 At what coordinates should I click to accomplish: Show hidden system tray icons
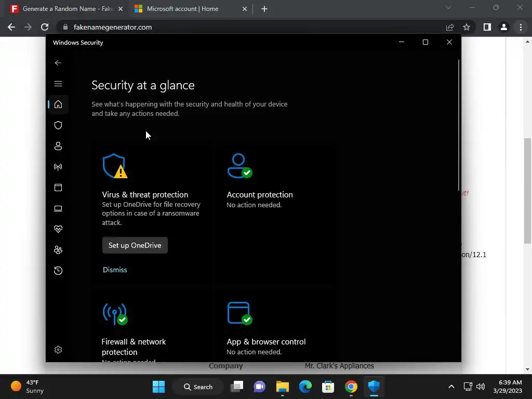(451, 387)
